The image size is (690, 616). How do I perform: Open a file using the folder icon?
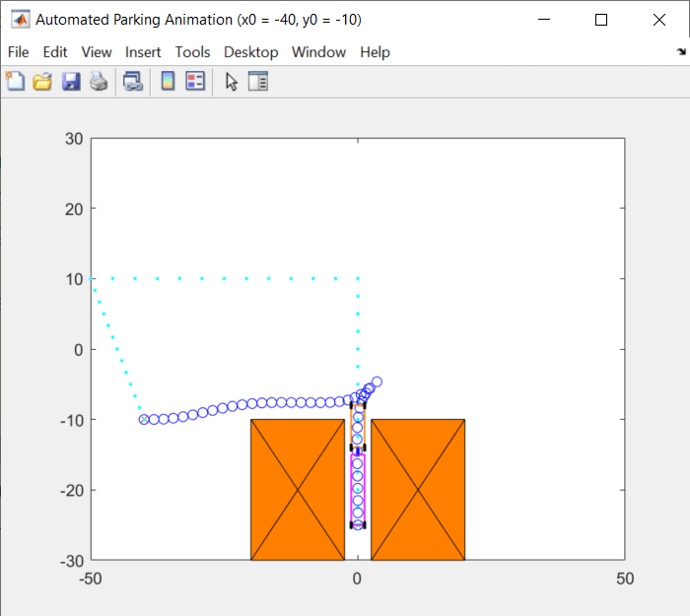coord(42,82)
